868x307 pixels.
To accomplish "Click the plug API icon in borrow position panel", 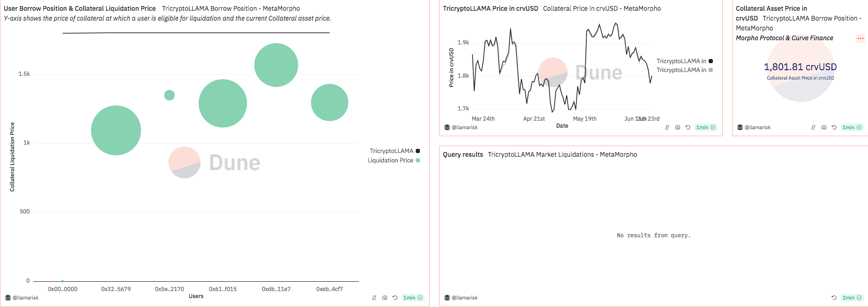I will (x=374, y=298).
